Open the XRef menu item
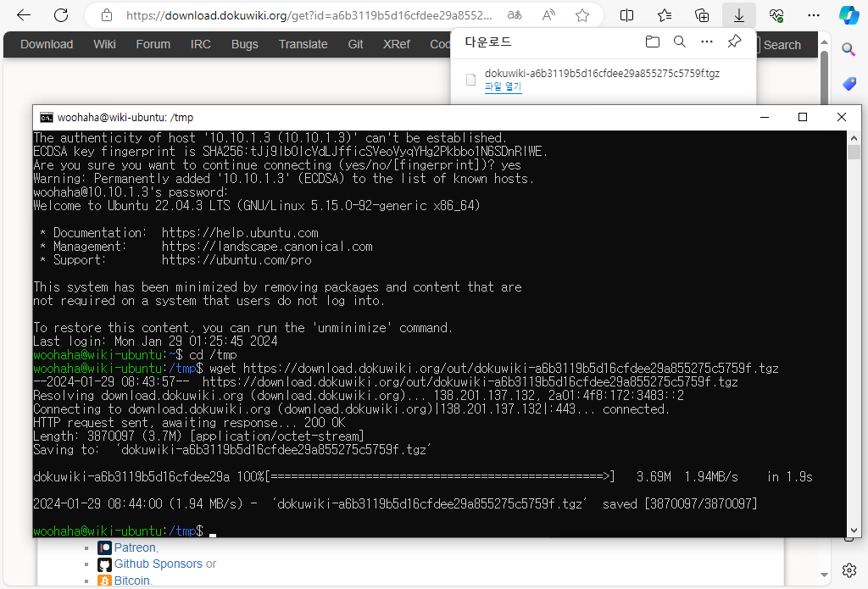The image size is (868, 589). point(397,44)
